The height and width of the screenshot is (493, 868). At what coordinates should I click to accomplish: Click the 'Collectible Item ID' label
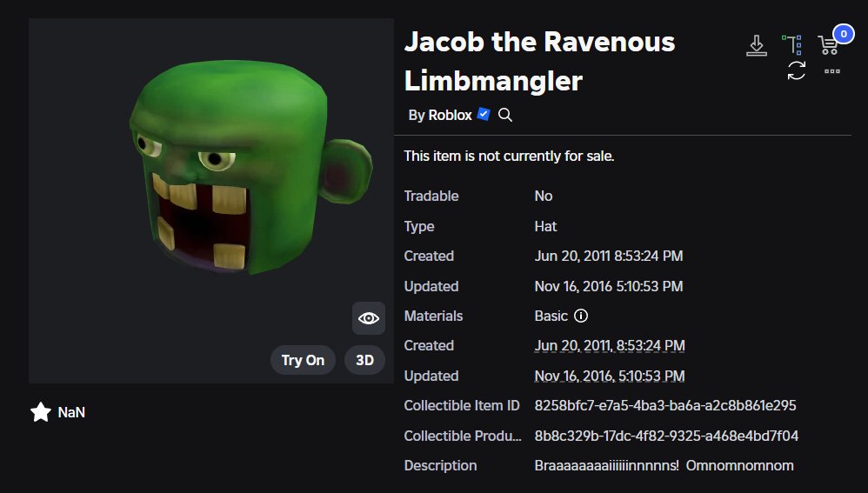[x=462, y=405]
